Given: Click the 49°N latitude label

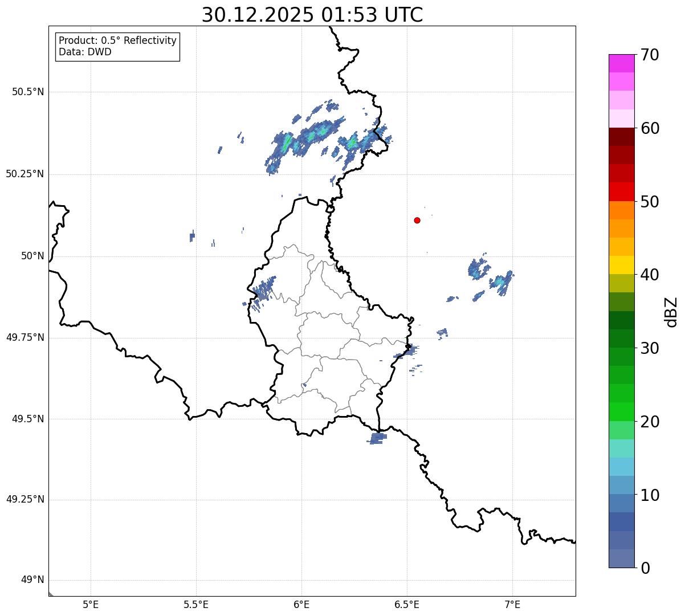Looking at the screenshot, I should tap(32, 580).
